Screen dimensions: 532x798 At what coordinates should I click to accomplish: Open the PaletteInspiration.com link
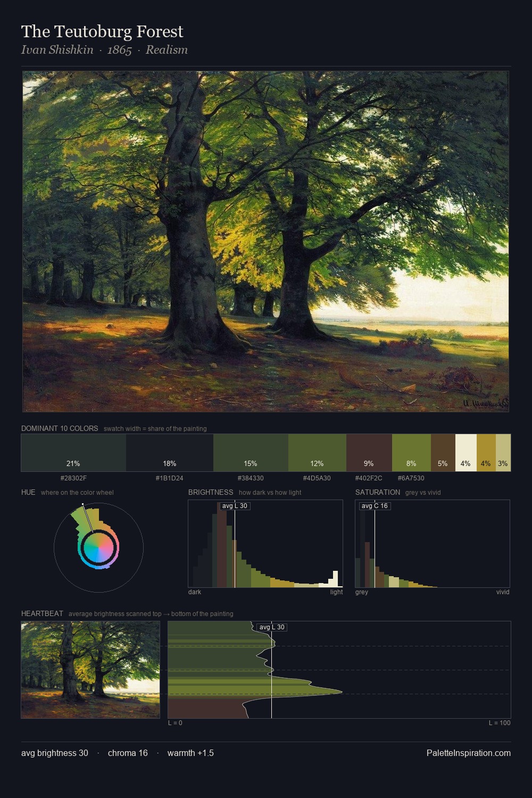[x=469, y=753]
